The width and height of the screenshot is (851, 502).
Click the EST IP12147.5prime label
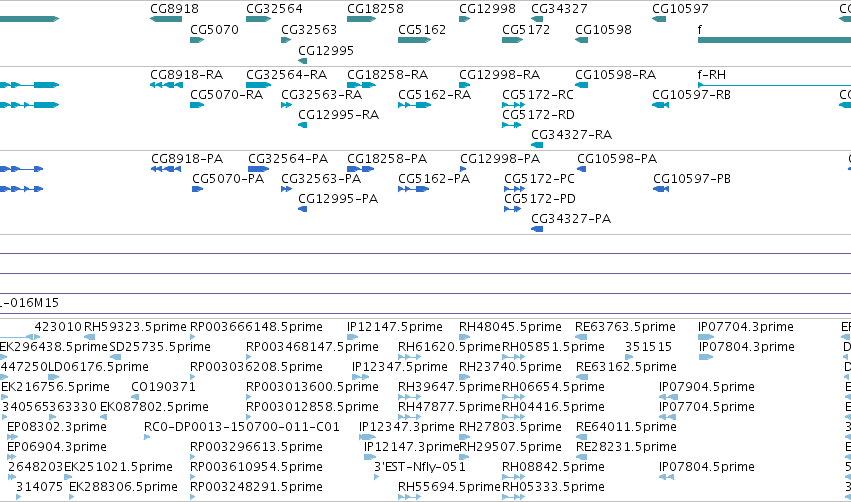tap(395, 327)
